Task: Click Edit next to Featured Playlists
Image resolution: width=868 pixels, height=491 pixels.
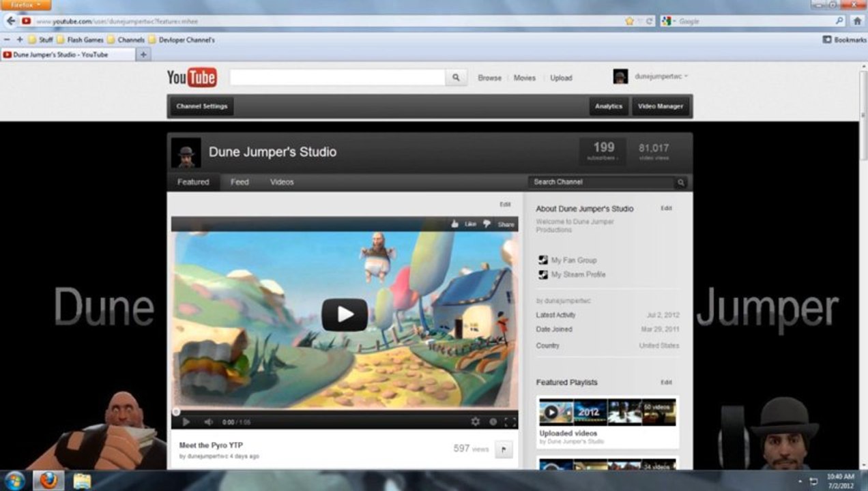Action: point(666,383)
